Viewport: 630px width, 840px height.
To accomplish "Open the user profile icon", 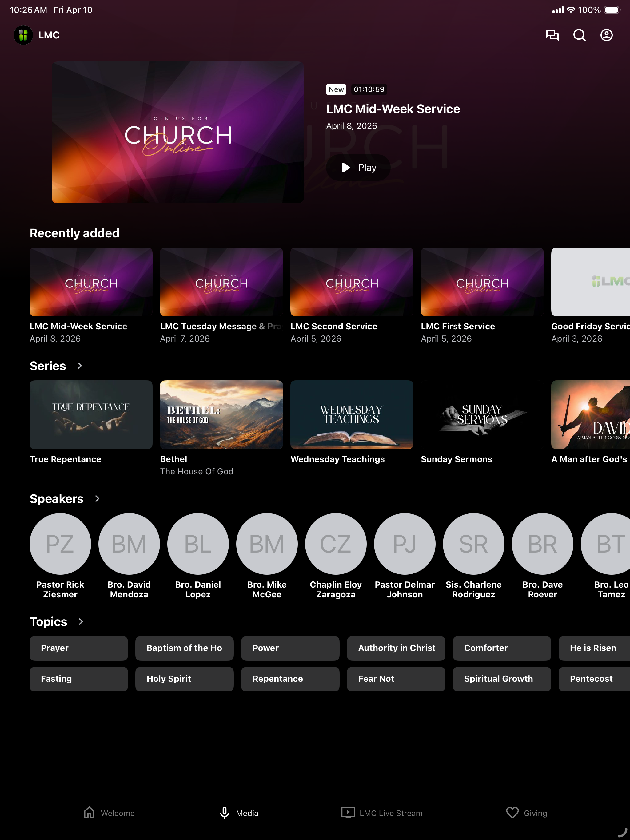I will (606, 35).
